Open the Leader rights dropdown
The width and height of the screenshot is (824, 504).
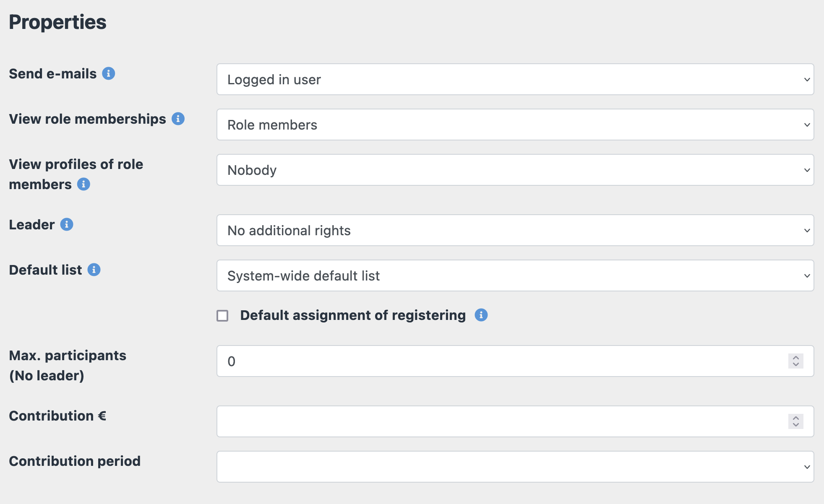pos(515,230)
